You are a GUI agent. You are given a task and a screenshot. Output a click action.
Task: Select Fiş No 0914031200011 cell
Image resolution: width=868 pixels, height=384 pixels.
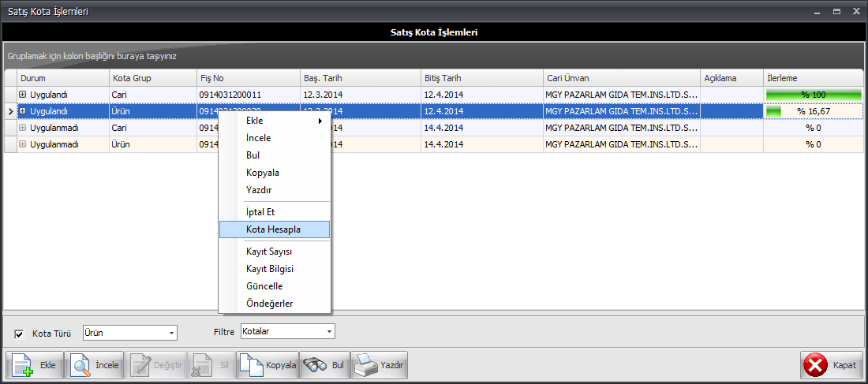point(249,95)
